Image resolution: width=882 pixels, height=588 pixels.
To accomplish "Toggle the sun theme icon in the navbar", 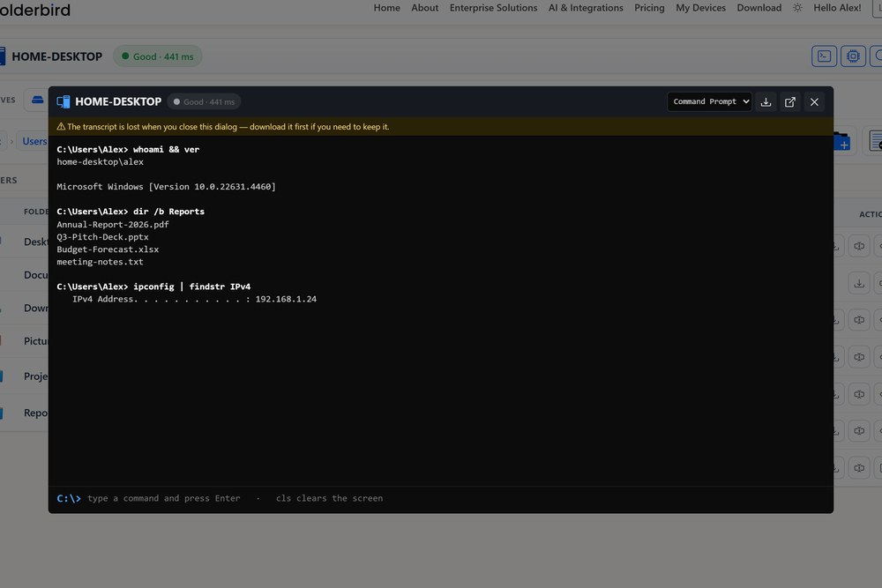I will [x=797, y=8].
